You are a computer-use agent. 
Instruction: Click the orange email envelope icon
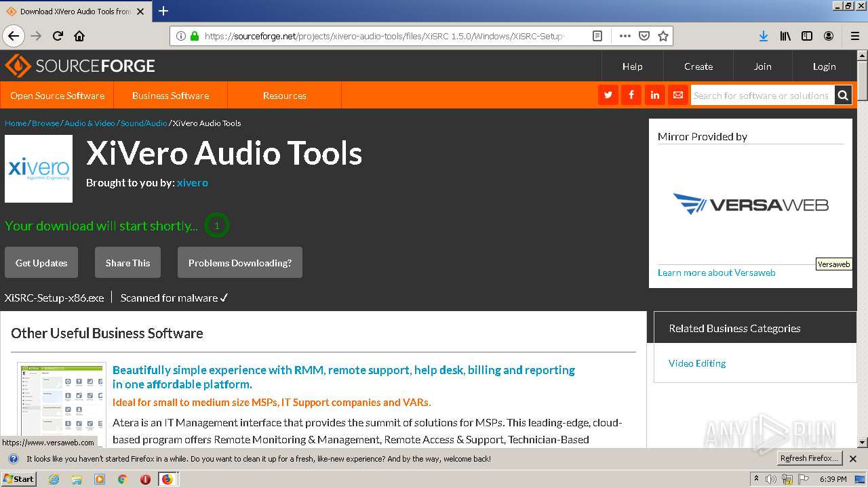(x=678, y=95)
